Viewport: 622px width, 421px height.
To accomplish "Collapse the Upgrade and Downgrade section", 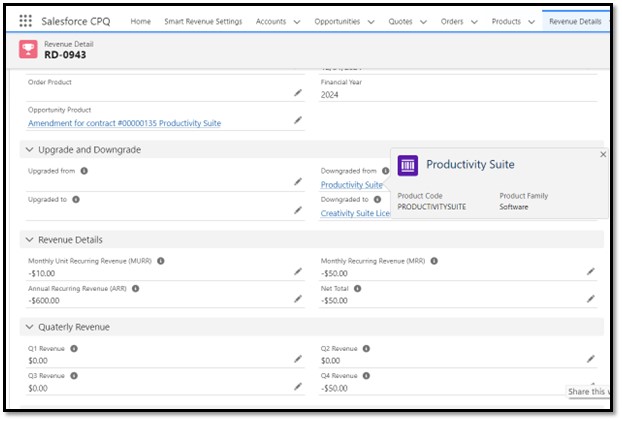I will 29,150.
